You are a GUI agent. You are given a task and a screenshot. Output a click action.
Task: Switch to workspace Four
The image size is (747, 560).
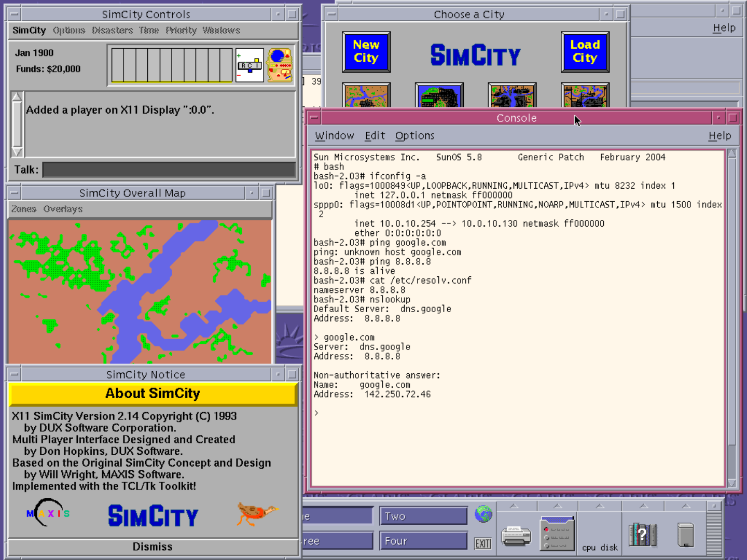coord(423,541)
